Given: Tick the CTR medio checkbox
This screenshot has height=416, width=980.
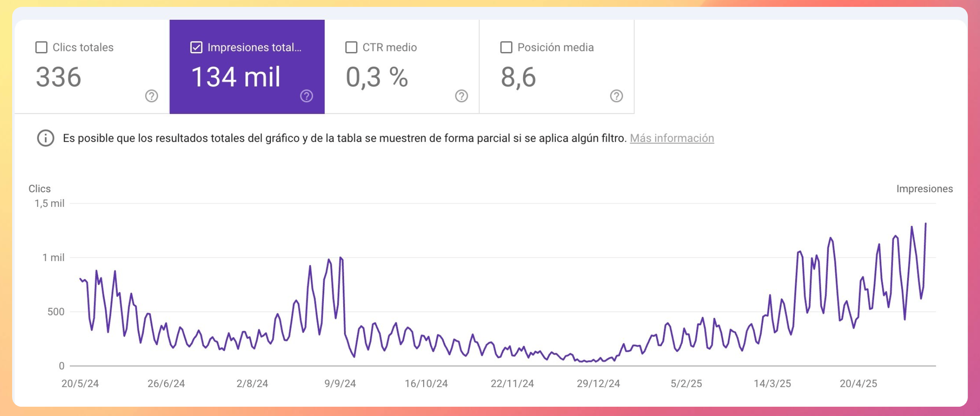Looking at the screenshot, I should [351, 47].
